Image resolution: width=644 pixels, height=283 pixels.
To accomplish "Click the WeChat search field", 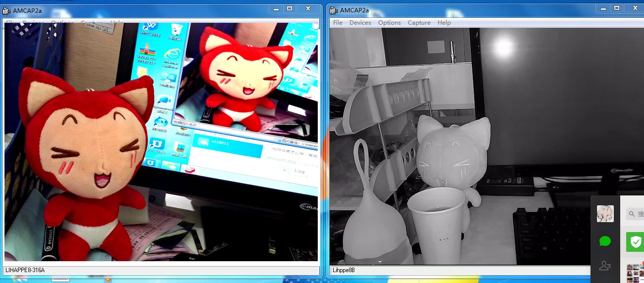I will (635, 214).
